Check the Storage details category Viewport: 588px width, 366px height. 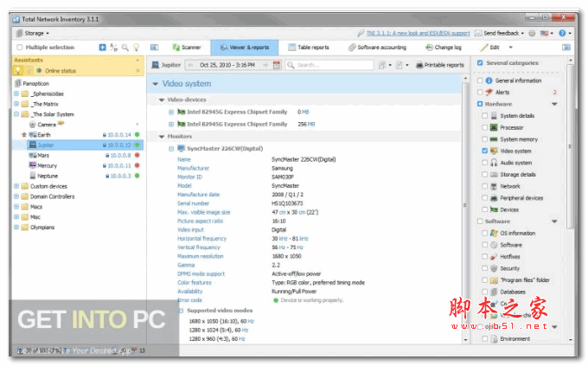tap(484, 174)
